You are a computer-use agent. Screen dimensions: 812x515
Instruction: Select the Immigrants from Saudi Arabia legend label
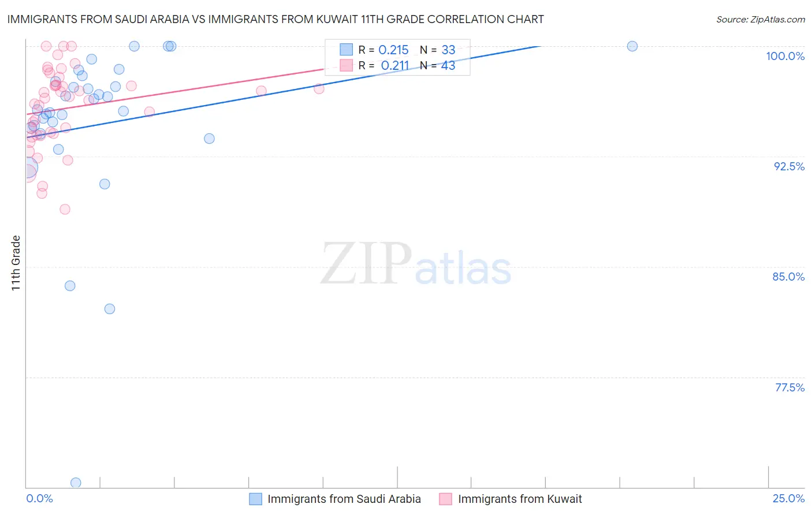[344, 499]
